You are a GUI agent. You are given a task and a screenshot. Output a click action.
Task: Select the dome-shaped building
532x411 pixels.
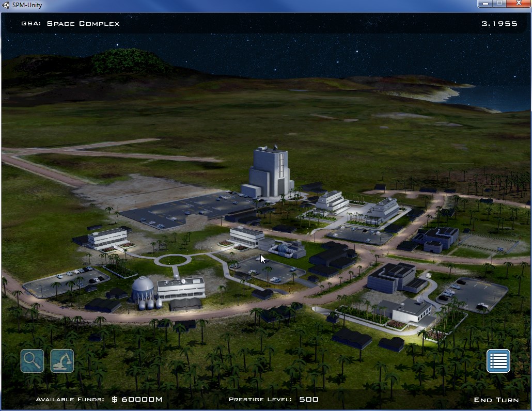[x=143, y=289]
